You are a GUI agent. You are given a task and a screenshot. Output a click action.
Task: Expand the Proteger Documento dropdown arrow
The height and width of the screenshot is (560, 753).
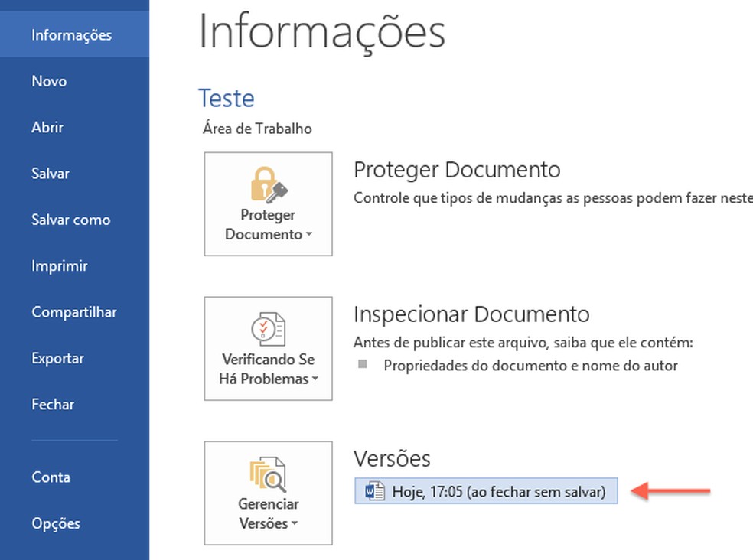click(x=308, y=235)
